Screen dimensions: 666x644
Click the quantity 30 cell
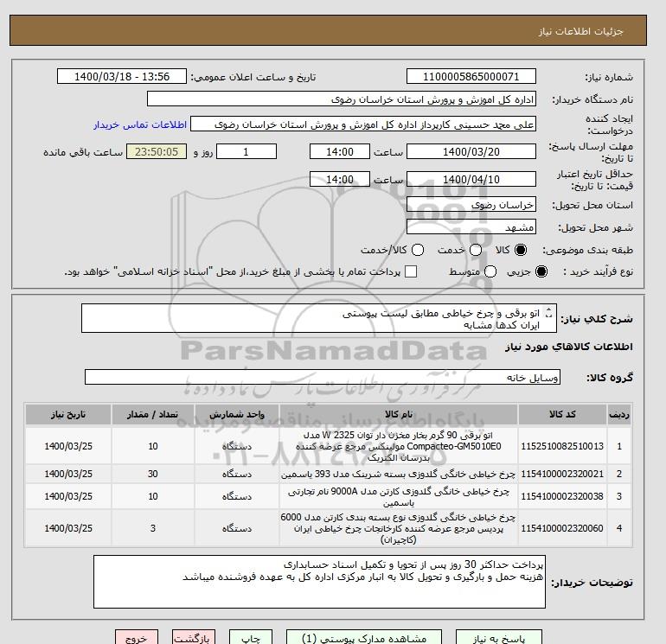tap(153, 475)
